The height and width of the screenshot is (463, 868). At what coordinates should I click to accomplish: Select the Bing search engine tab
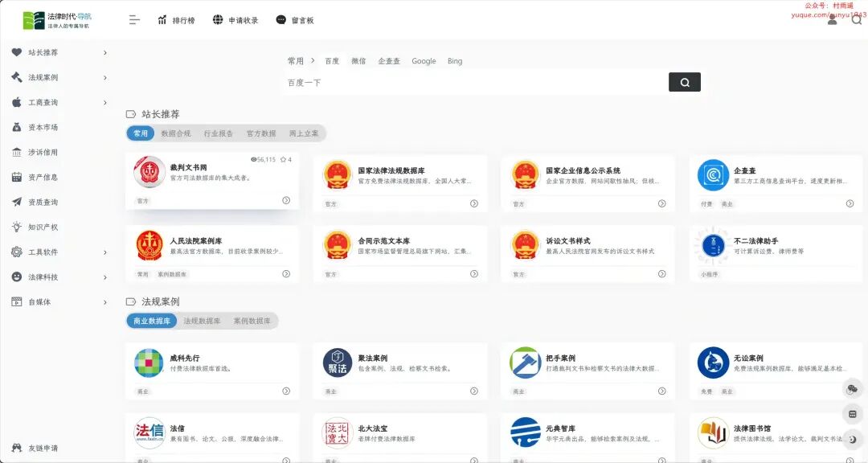pos(455,61)
